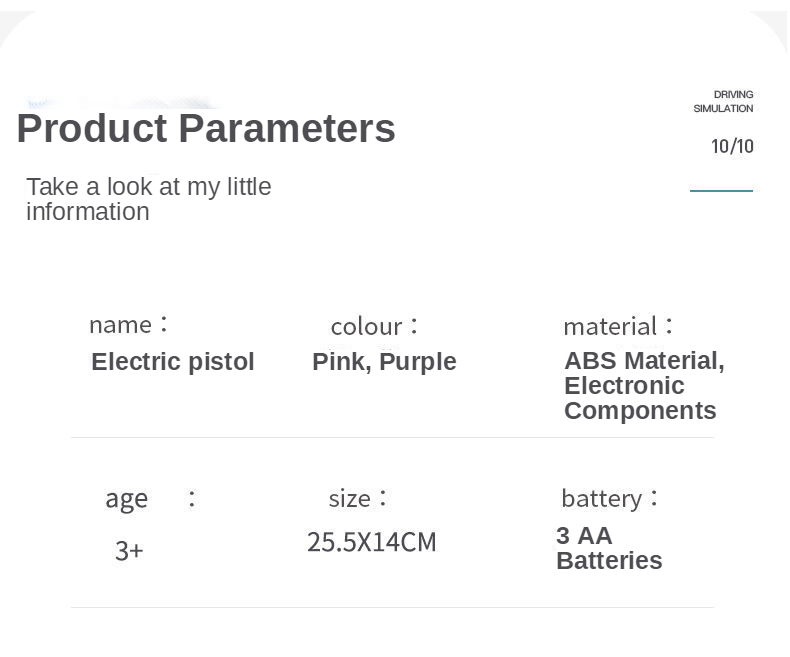The image size is (790, 657).
Task: Click the teal line under 10/10
Action: click(721, 190)
